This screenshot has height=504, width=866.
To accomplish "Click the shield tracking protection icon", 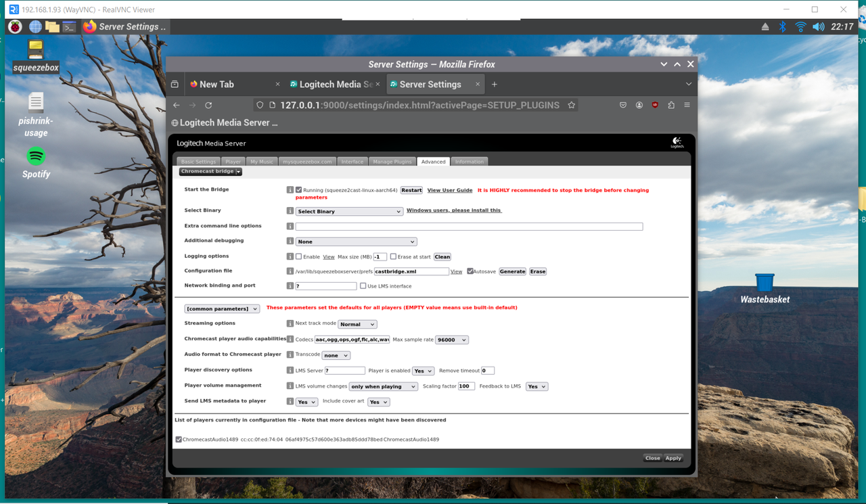I will coord(259,106).
